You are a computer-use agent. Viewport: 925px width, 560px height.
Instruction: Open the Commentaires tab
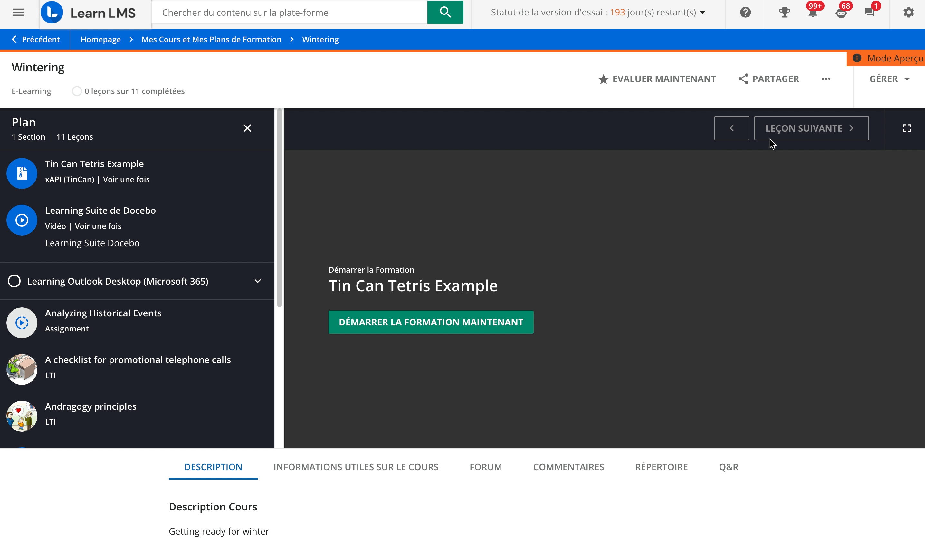point(568,467)
